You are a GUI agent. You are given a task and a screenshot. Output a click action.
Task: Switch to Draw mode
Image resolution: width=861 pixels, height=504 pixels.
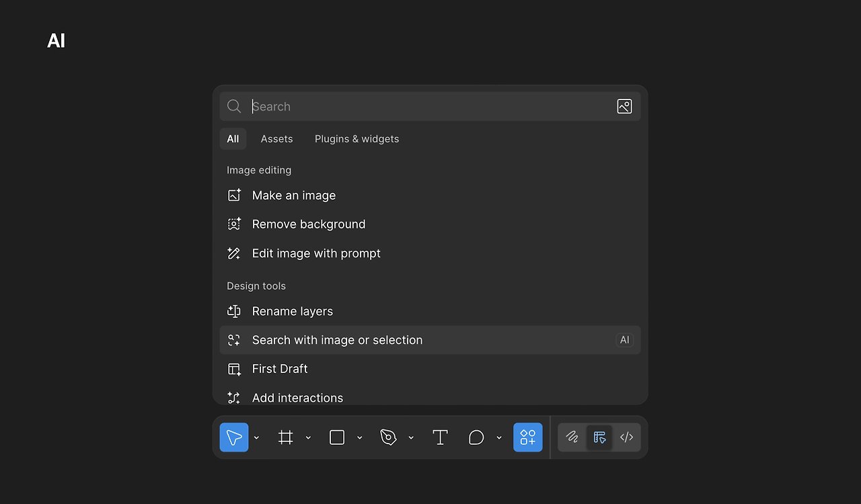tap(572, 437)
